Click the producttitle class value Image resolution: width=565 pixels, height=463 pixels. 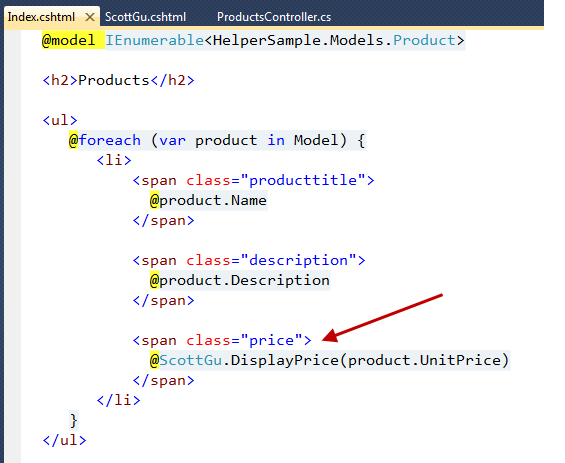[x=303, y=180]
